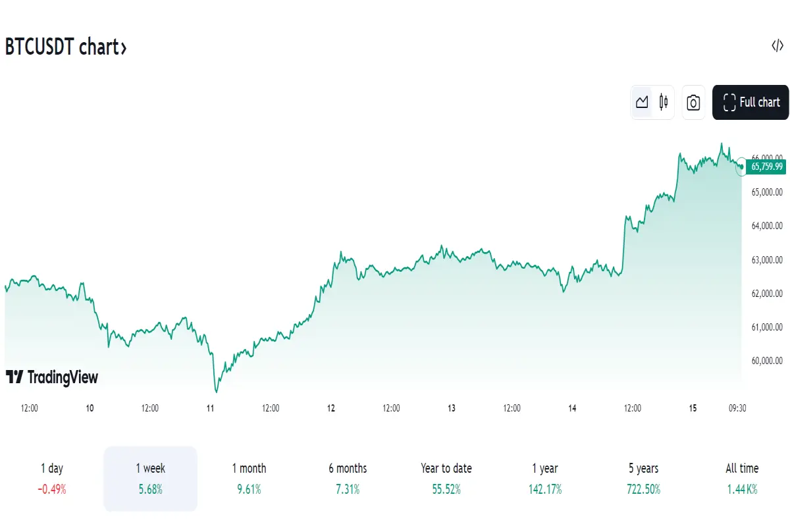This screenshot has width=790, height=532.
Task: Click the last price dot on chart line
Action: click(x=742, y=167)
